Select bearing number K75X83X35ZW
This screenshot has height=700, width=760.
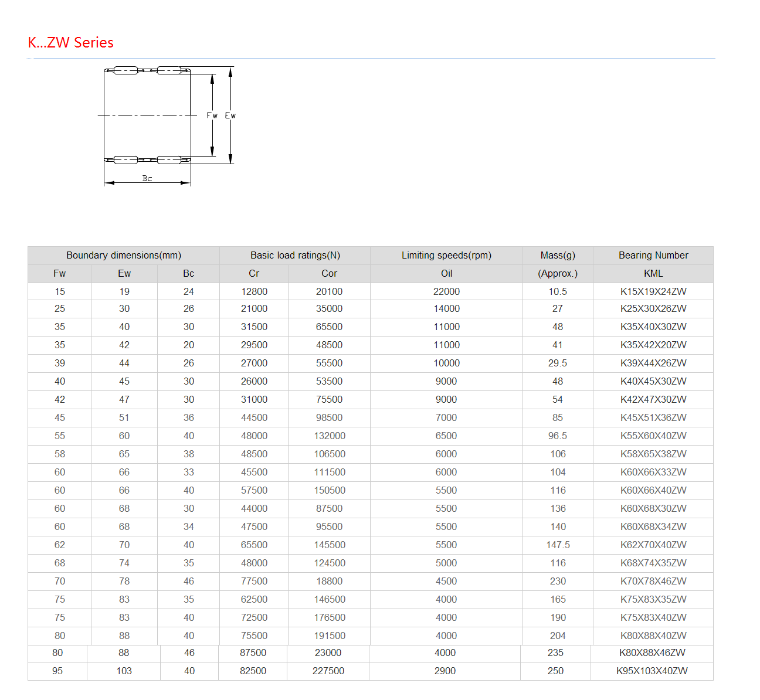(653, 599)
